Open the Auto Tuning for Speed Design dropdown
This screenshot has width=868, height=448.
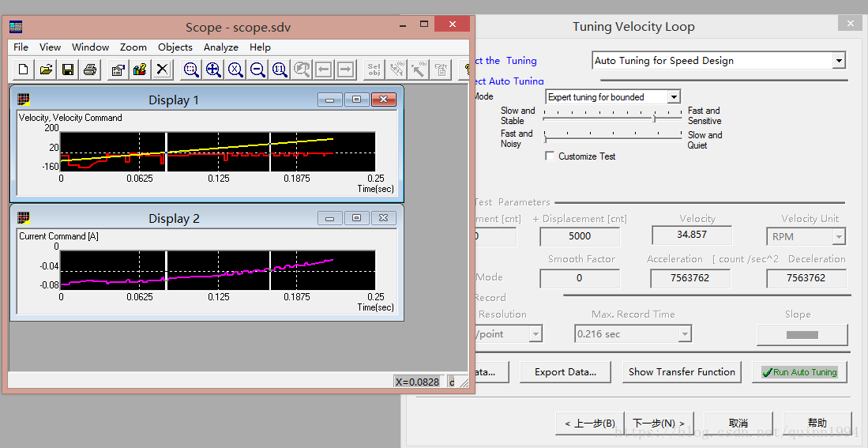[x=840, y=60]
